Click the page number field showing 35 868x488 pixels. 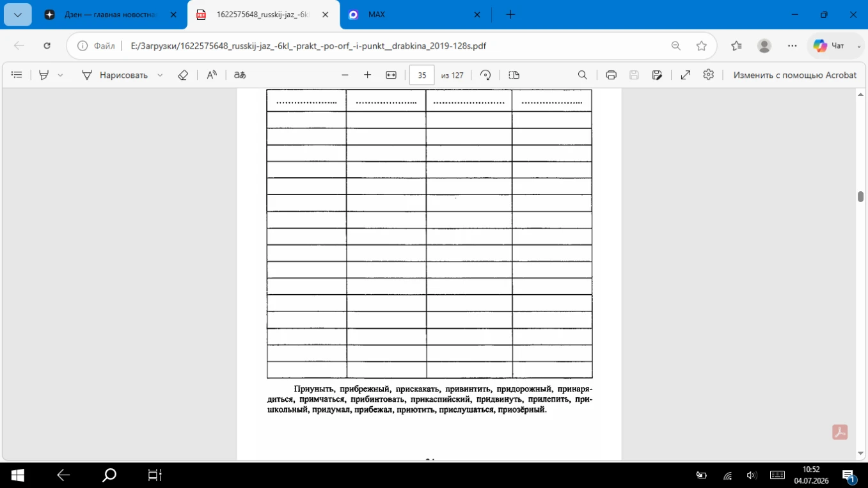tap(422, 75)
